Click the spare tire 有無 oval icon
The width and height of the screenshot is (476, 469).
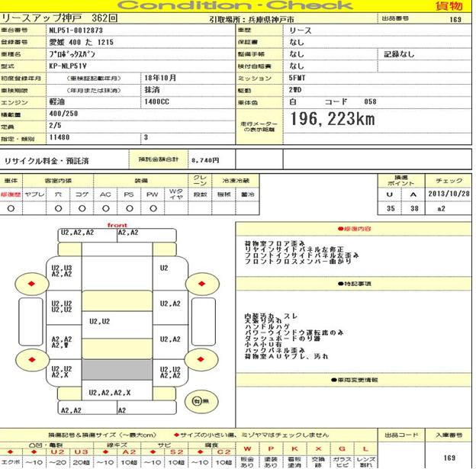[200, 400]
